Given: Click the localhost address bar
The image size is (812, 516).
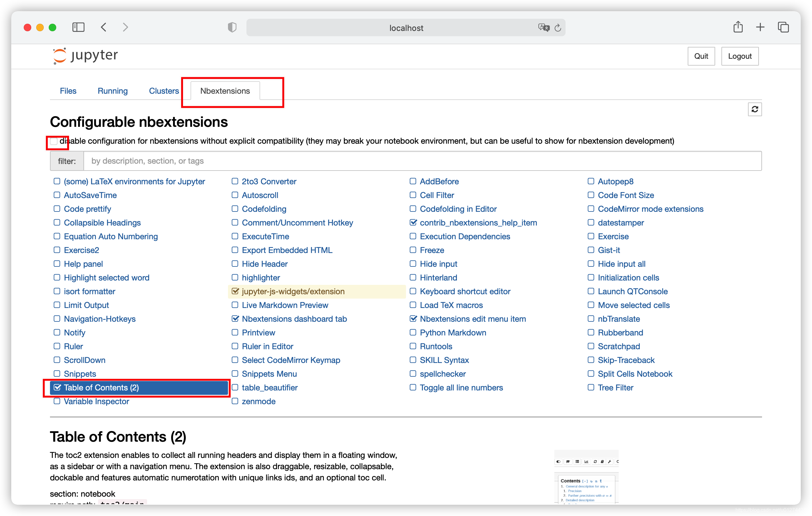Looking at the screenshot, I should pos(406,28).
